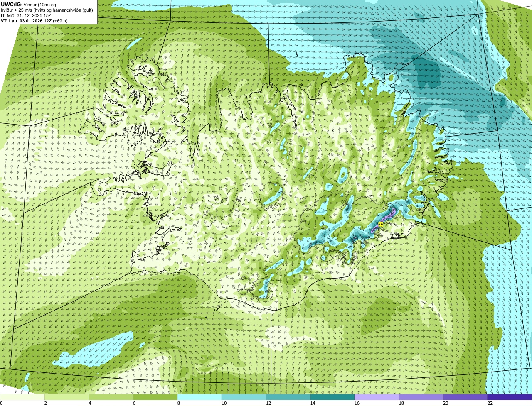Click the 8–10 m/s light cyan legend swatch
532x406 pixels.
click(x=199, y=397)
